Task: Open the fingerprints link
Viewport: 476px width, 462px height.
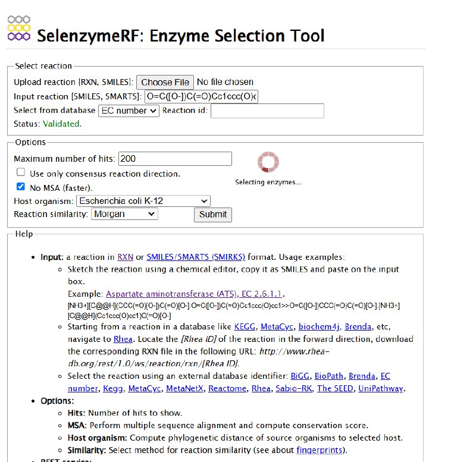Action: tap(320, 450)
